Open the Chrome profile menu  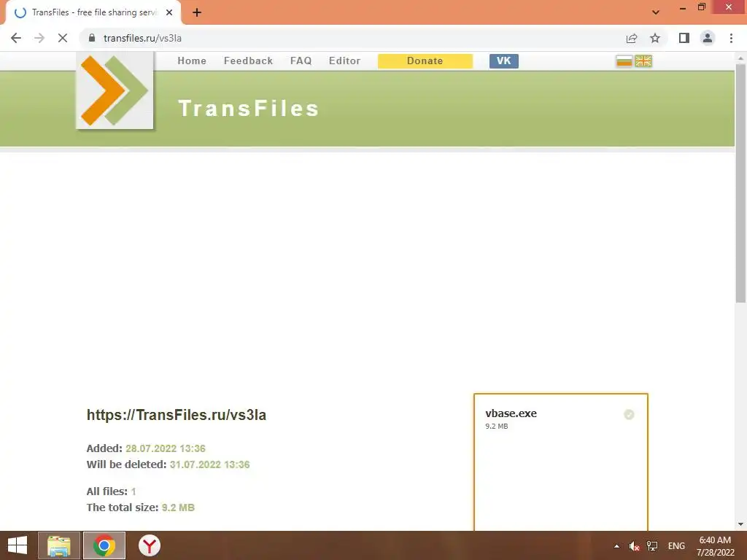[x=708, y=38]
